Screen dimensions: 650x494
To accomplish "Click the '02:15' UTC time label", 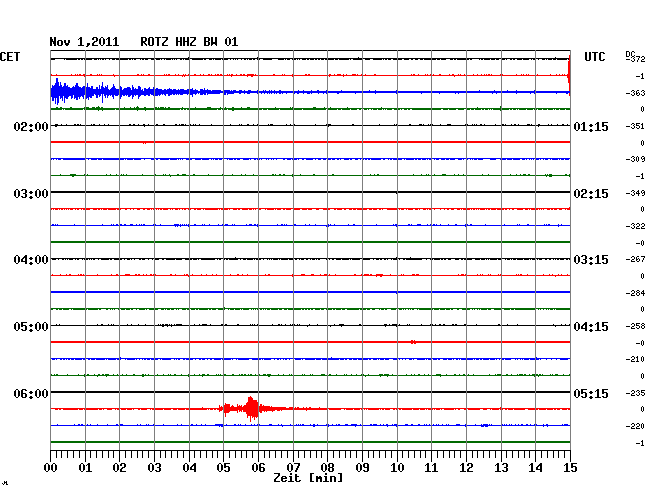I will coord(591,194).
